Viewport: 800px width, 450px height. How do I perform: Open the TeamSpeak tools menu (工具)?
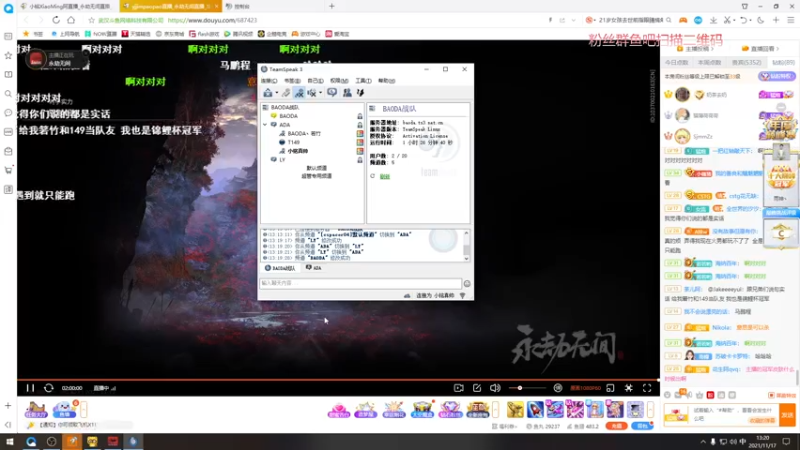click(x=363, y=81)
